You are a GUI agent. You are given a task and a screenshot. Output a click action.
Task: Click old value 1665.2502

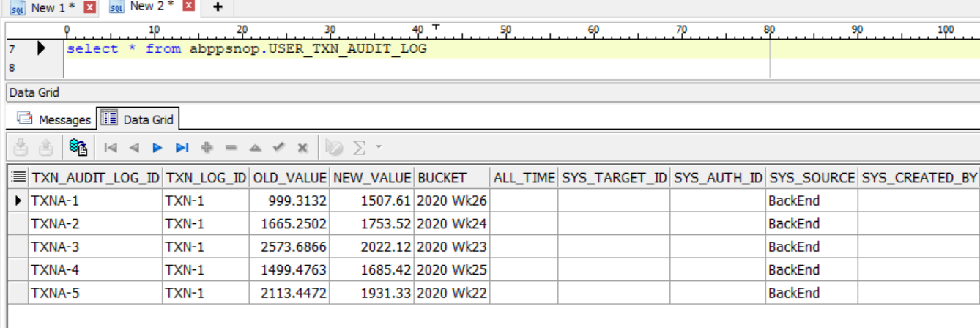coord(289,223)
